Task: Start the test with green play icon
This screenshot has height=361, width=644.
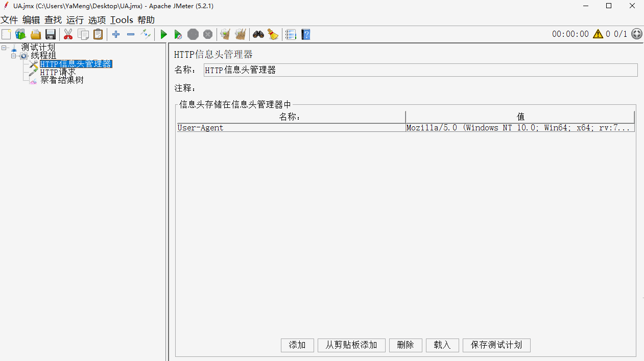Action: [x=163, y=34]
